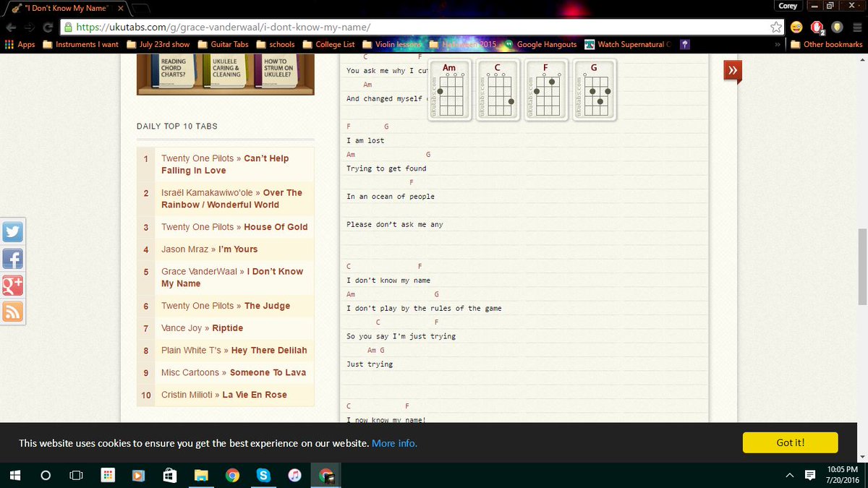Open the Windows Start menu
The image size is (868, 488).
(x=14, y=475)
